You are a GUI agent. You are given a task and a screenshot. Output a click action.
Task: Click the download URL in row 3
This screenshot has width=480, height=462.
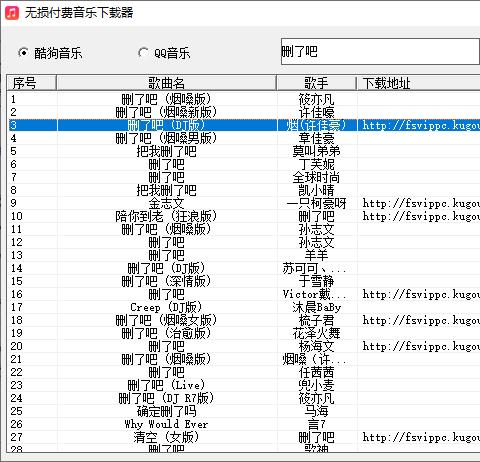[x=421, y=125]
